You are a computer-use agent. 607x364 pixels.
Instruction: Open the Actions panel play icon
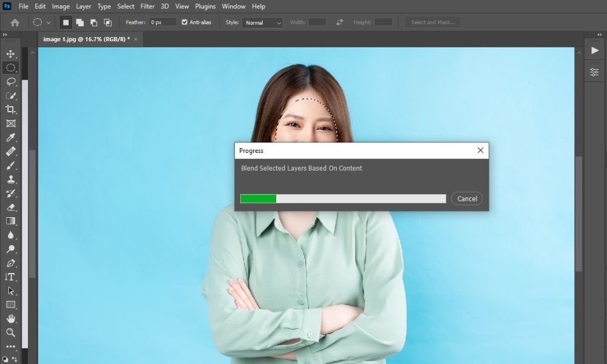point(595,51)
